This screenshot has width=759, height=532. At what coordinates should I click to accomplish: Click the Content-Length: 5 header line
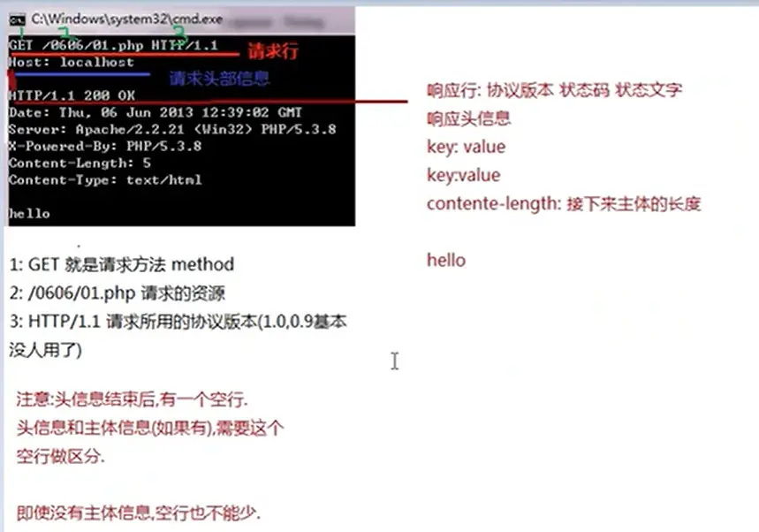[80, 163]
